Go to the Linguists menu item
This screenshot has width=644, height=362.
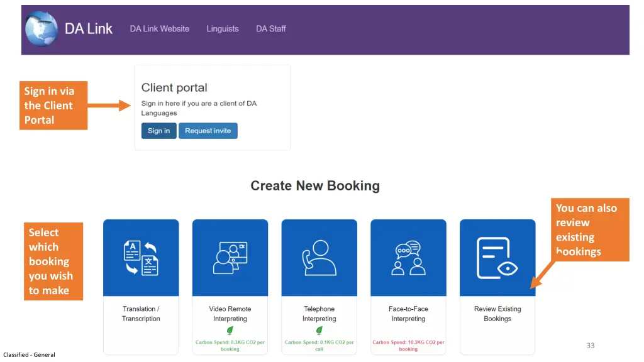pos(222,29)
